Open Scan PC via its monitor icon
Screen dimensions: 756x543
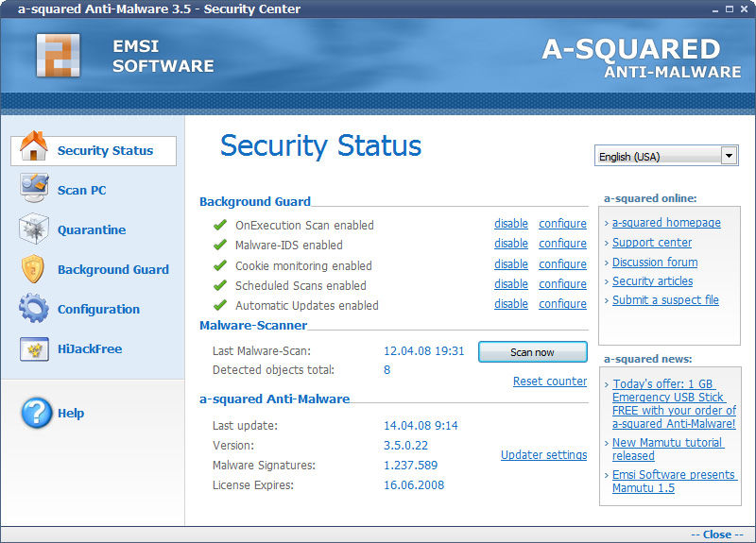tap(34, 188)
